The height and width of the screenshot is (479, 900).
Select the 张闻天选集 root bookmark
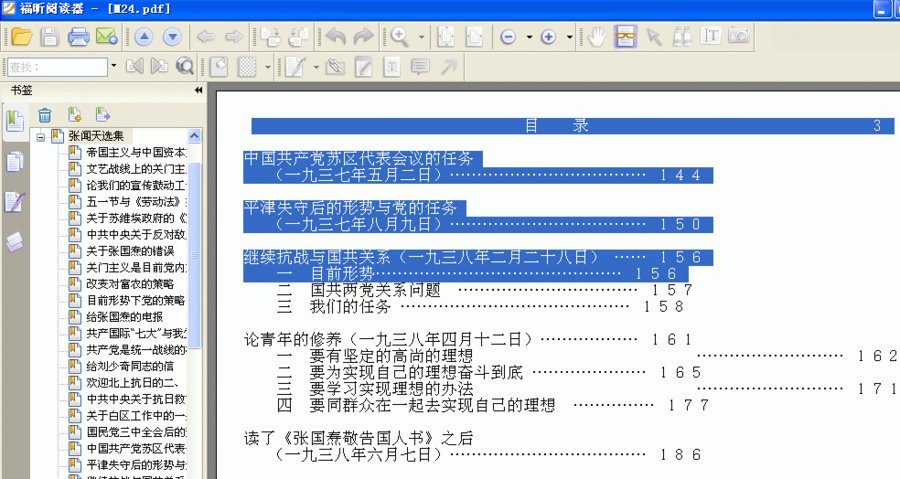tap(96, 136)
